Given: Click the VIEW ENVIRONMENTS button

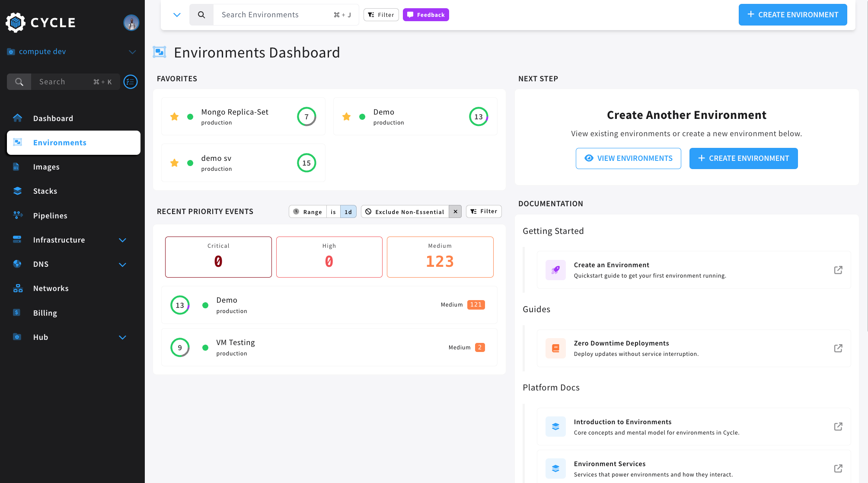Looking at the screenshot, I should coord(628,158).
